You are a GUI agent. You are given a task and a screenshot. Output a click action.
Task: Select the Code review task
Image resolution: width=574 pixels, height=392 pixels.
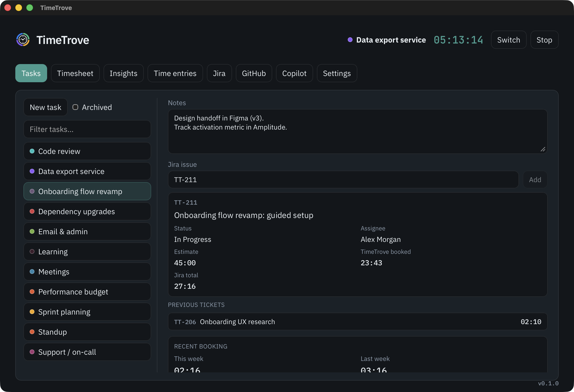click(x=87, y=151)
